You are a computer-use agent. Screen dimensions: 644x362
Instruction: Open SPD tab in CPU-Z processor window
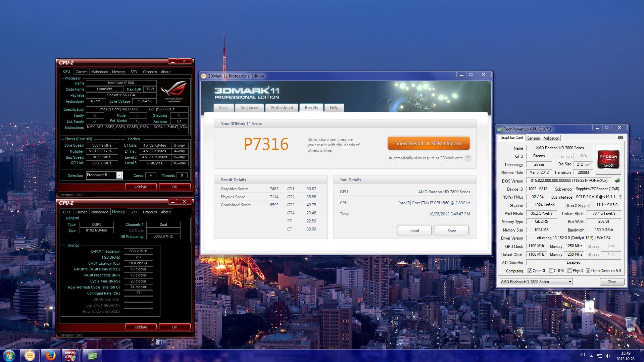pos(134,72)
